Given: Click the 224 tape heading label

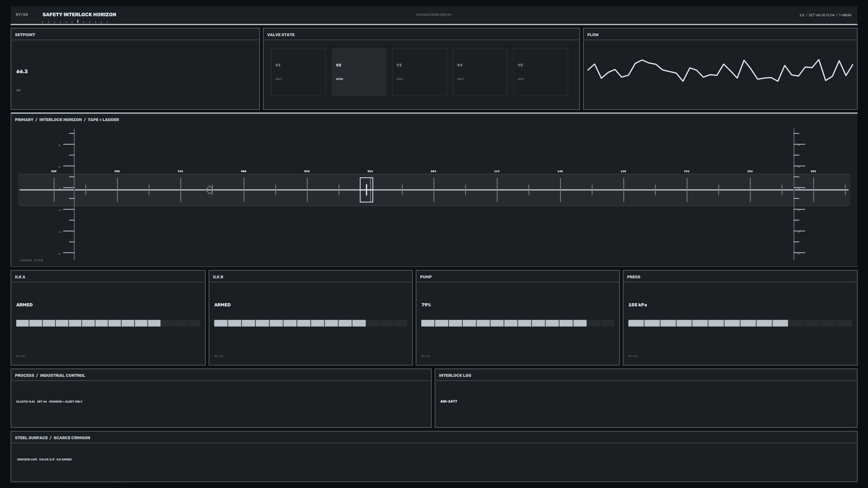Looking at the screenshot, I should click(x=750, y=171).
